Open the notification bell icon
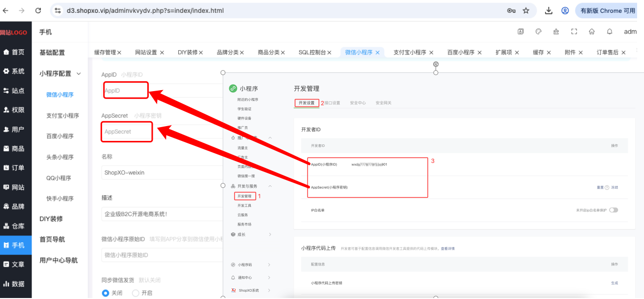The height and width of the screenshot is (299, 644). pos(610,32)
